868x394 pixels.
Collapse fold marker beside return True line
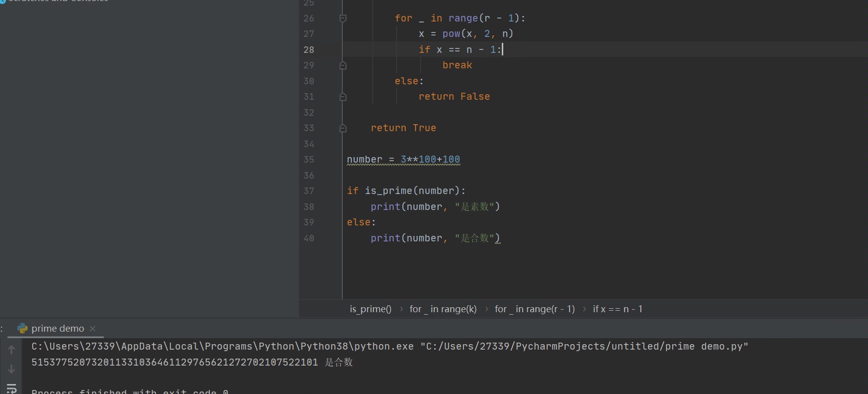click(x=343, y=128)
